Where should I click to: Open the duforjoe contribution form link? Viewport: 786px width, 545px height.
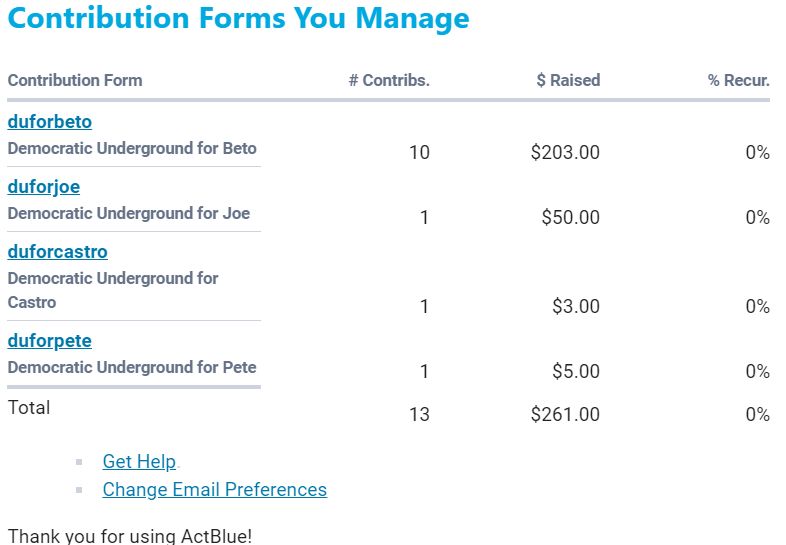click(43, 187)
